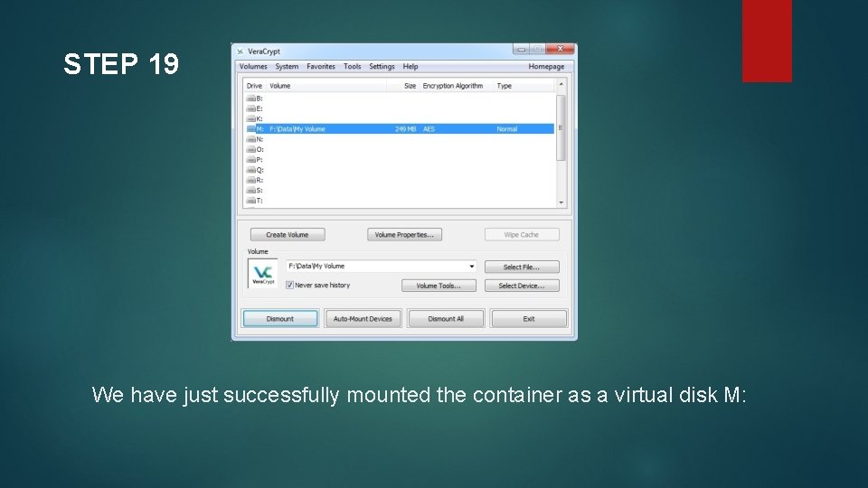Select drive B: icon in list
This screenshot has width=868, height=488.
[251, 99]
